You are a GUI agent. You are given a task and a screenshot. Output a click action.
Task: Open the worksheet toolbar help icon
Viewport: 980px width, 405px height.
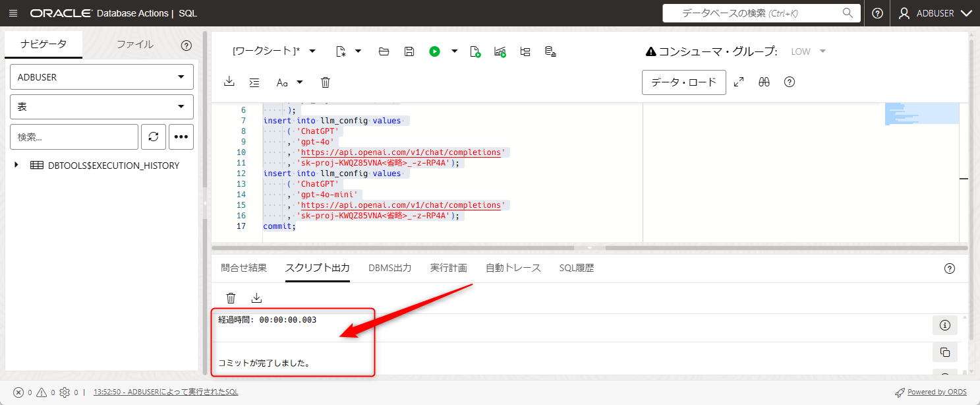tap(790, 82)
